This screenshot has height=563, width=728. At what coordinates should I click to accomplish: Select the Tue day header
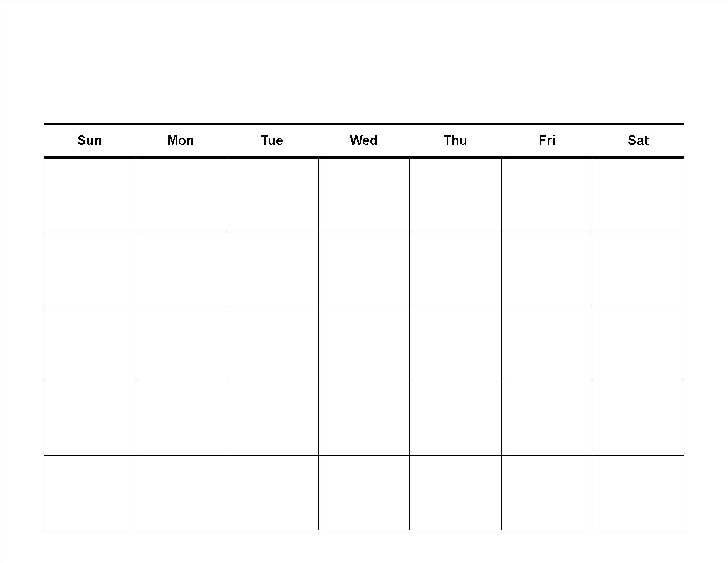[x=272, y=140]
